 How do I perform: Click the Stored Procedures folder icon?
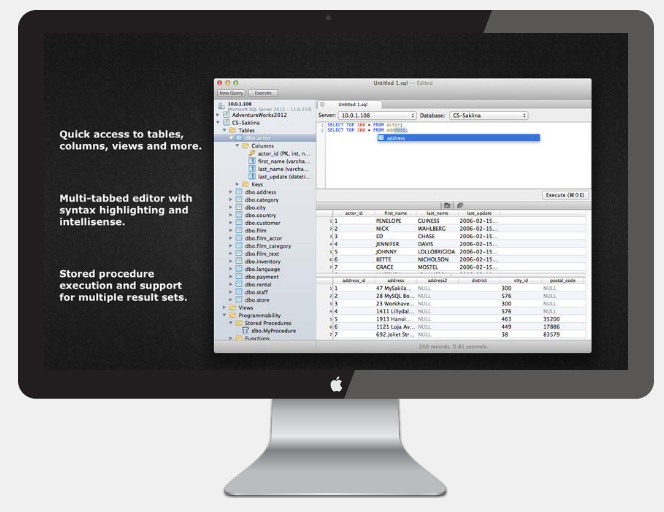tap(239, 323)
